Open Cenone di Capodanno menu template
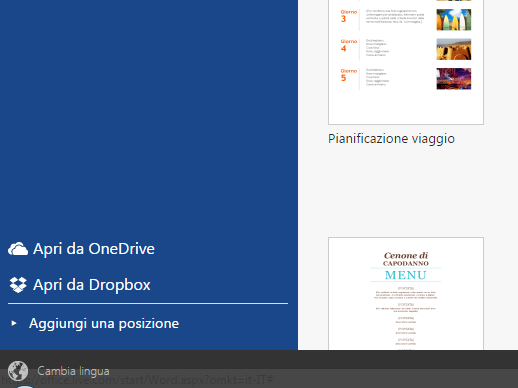This screenshot has height=388, width=518. [406, 294]
